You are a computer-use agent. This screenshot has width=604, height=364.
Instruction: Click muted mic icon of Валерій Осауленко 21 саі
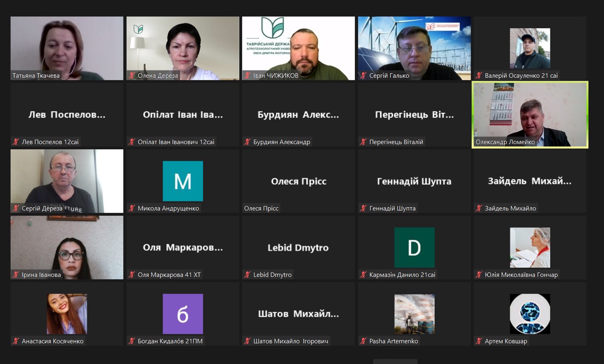(x=479, y=75)
